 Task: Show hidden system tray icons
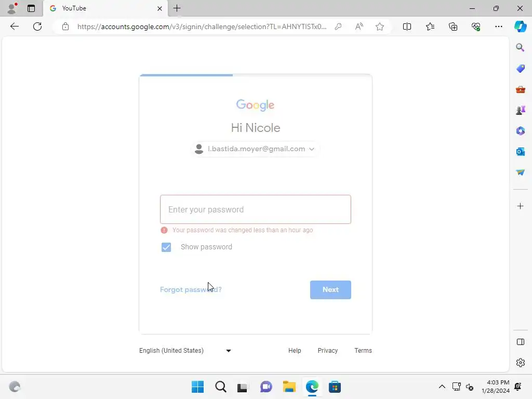pyautogui.click(x=442, y=387)
